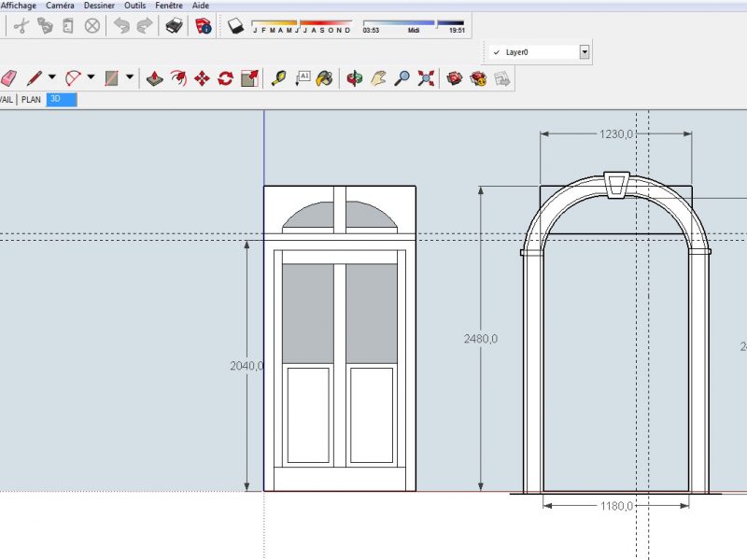The image size is (747, 560).
Task: Open the Aide menu
Action: coord(201,6)
